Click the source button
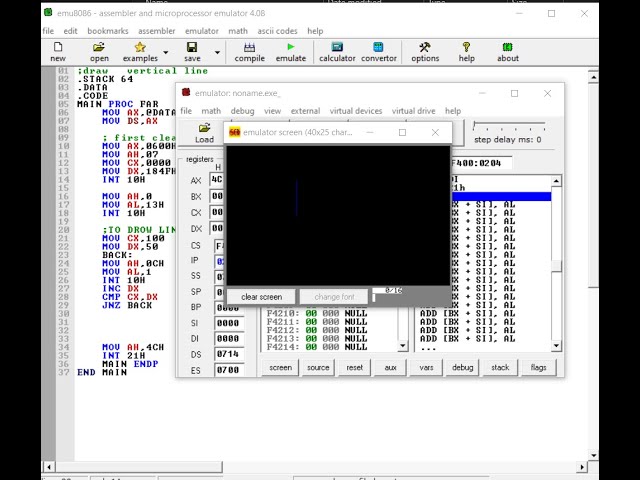The height and width of the screenshot is (480, 640). tap(318, 367)
